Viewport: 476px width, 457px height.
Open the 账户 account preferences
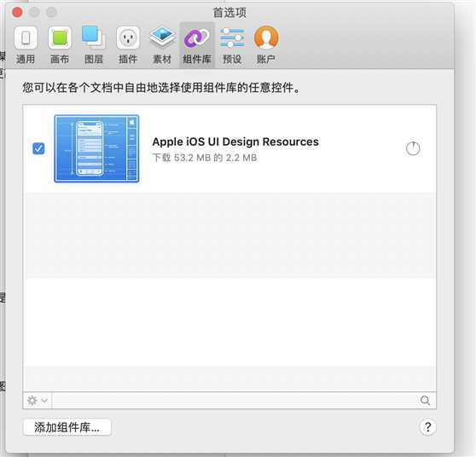(x=266, y=45)
